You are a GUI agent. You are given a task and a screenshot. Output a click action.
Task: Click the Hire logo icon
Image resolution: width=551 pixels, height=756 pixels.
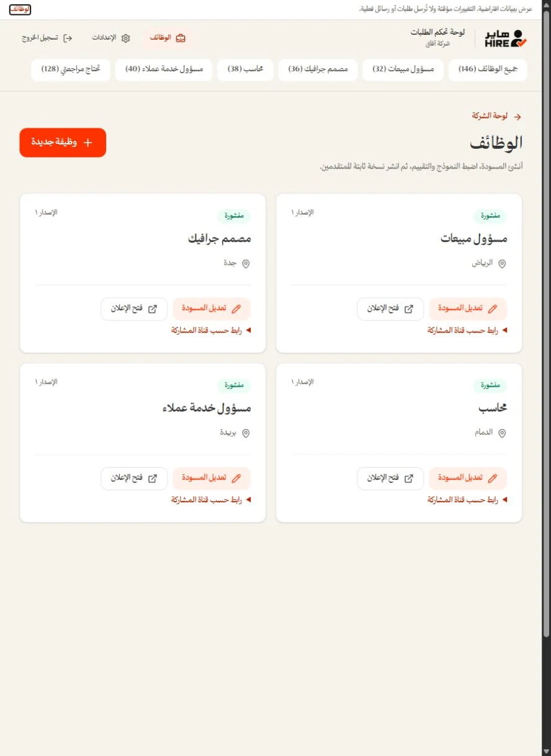click(506, 38)
